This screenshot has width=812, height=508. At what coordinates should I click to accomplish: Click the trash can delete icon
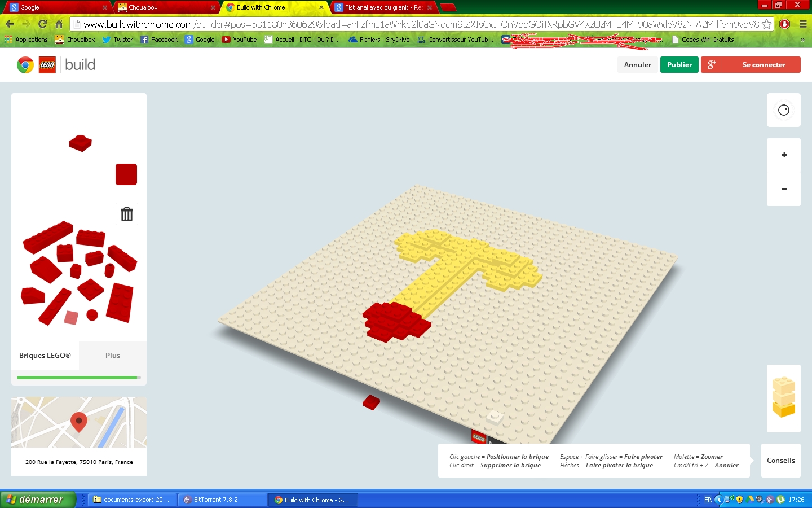[x=127, y=214]
